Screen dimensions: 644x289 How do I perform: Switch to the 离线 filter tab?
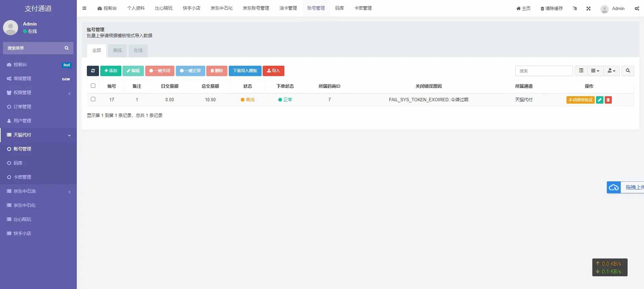click(117, 51)
